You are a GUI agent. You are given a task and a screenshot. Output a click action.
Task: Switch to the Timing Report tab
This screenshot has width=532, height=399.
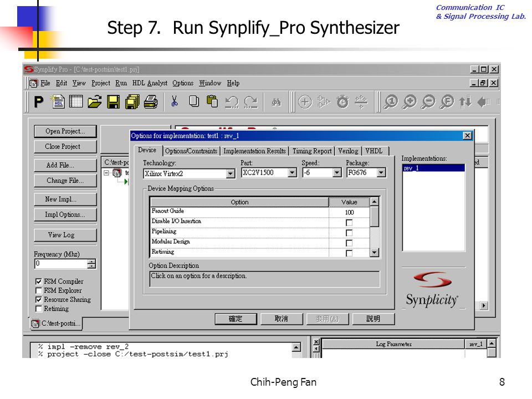(312, 151)
